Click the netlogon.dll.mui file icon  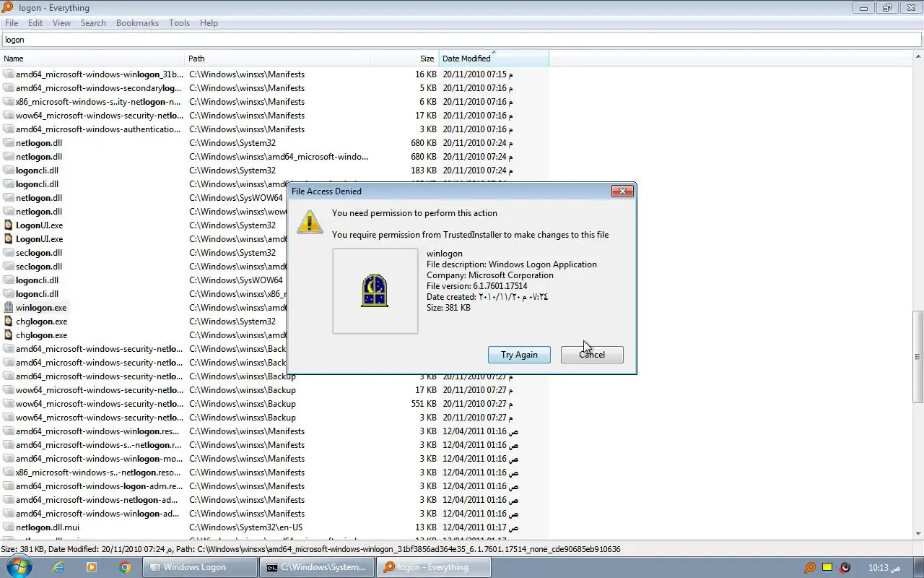[9, 527]
